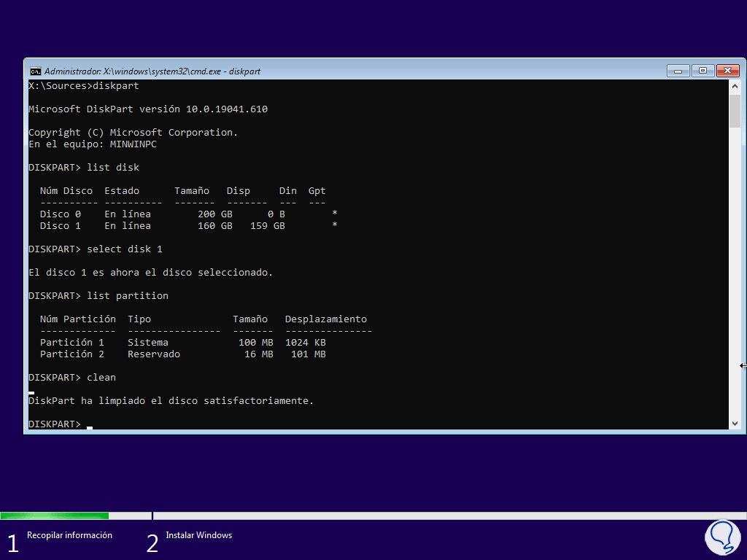Click 'El disco 1 es ahora el disco seleccionado.'

150,273
